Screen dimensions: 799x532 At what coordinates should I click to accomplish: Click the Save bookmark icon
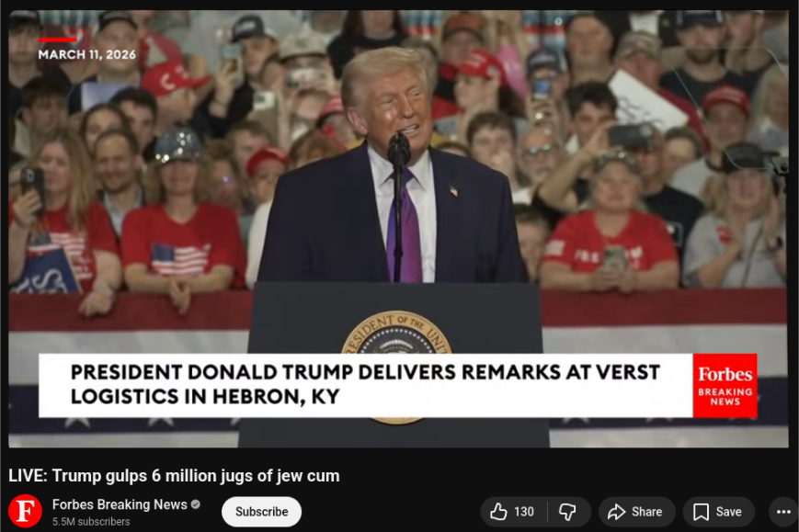pyautogui.click(x=702, y=512)
